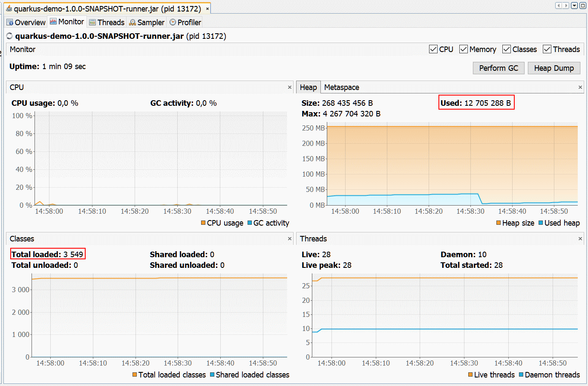Click the Java application icon in title tab
Image resolution: width=588 pixels, height=386 pixels.
point(9,9)
